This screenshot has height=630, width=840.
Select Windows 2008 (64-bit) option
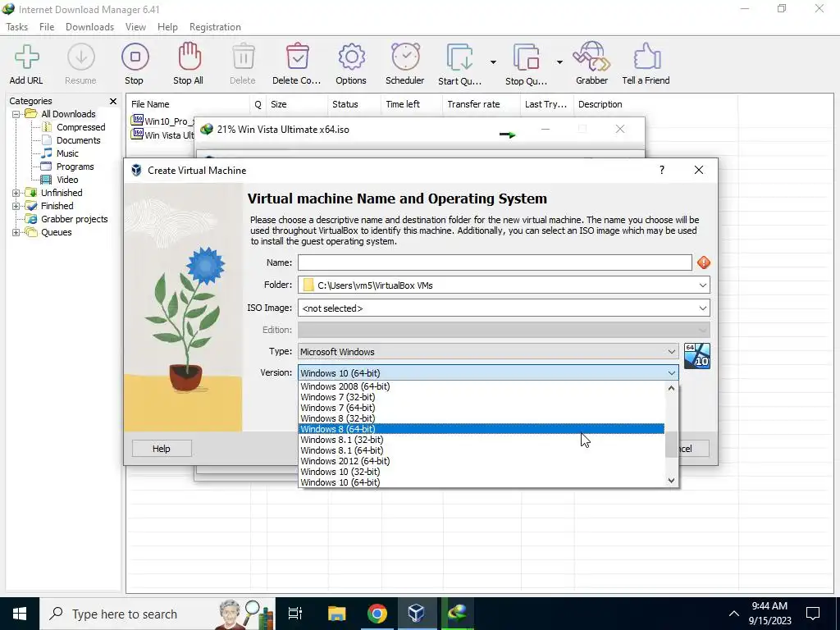click(x=481, y=386)
